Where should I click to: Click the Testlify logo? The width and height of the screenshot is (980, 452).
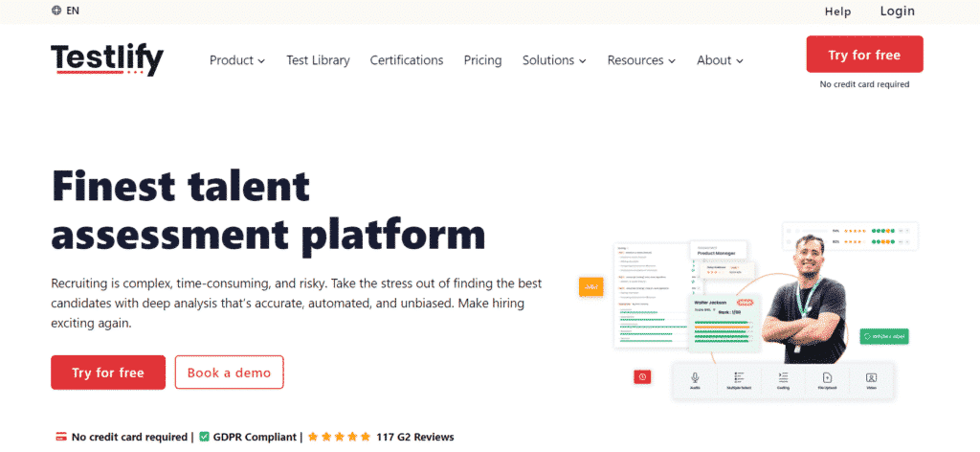click(107, 60)
